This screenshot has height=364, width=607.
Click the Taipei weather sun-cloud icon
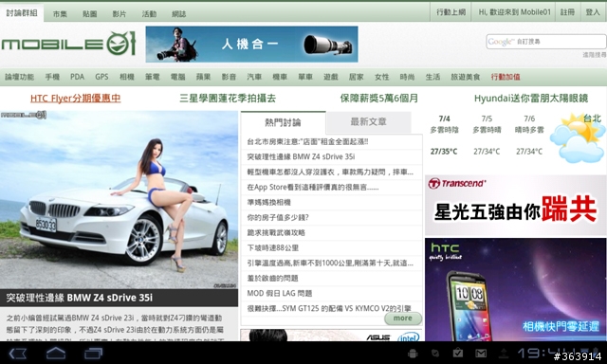[x=578, y=139]
